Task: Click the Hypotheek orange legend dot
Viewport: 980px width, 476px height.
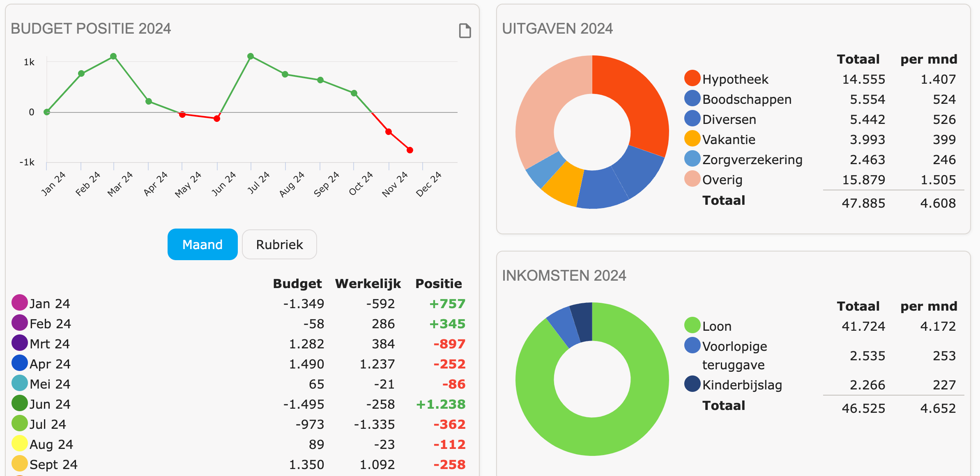Action: [692, 78]
